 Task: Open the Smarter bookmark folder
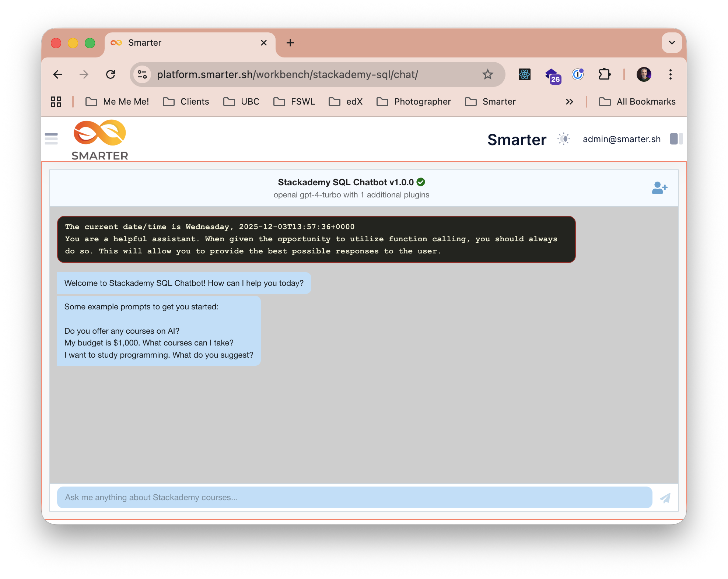[x=490, y=102]
